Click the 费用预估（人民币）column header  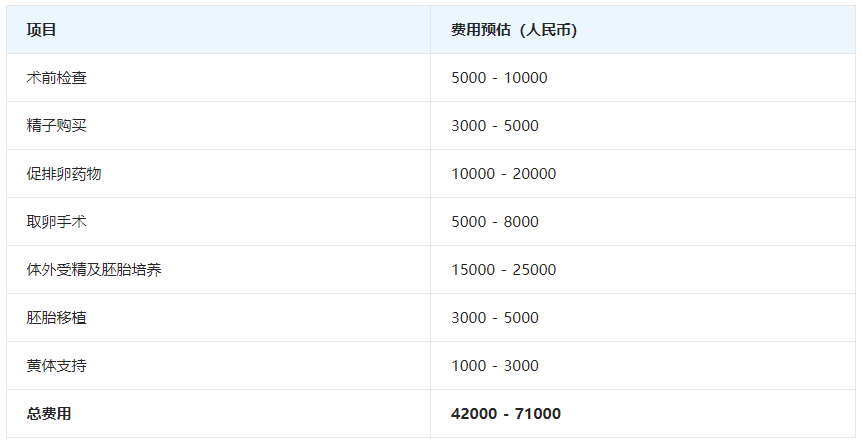tap(514, 30)
